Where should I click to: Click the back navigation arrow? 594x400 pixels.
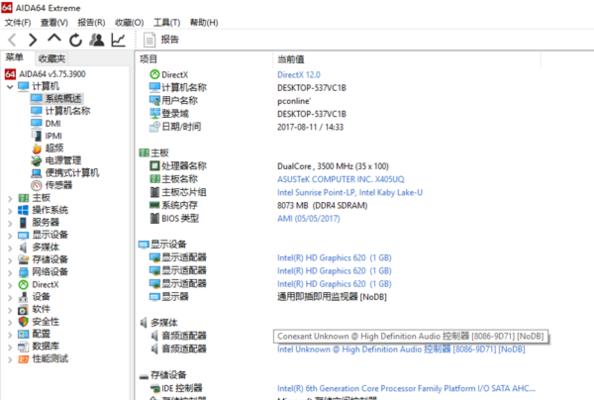point(13,40)
